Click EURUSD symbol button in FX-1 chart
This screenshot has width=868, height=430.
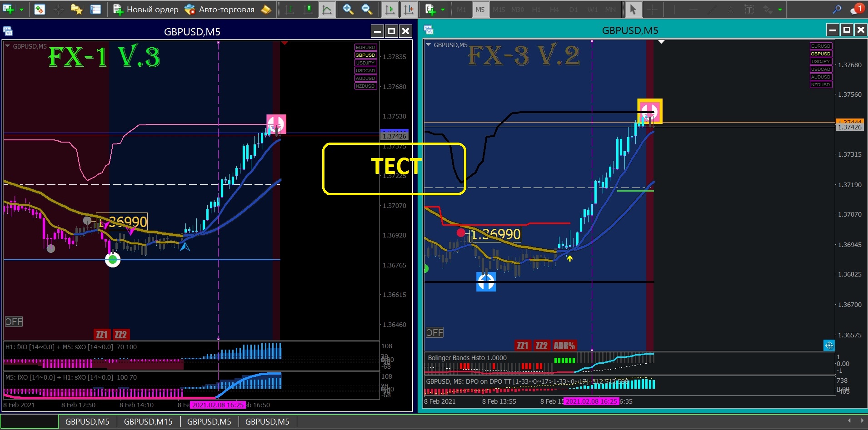tap(365, 47)
